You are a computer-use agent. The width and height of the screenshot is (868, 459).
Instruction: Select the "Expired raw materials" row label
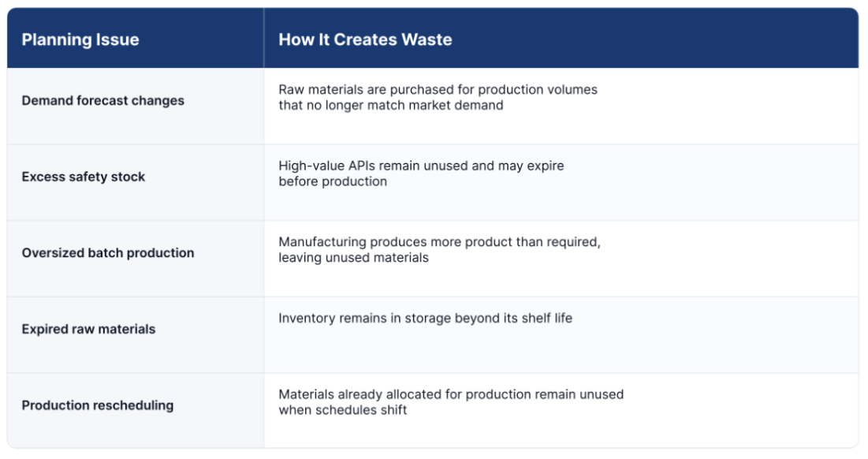[88, 330]
